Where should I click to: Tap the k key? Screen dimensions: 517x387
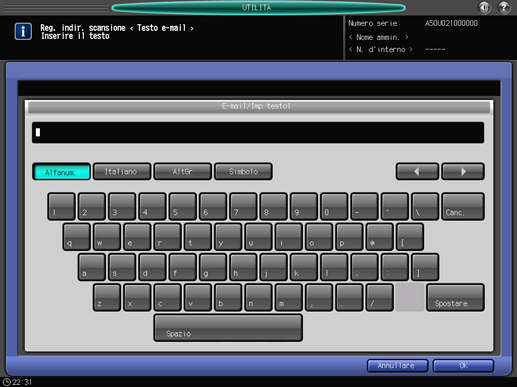pyautogui.click(x=304, y=267)
